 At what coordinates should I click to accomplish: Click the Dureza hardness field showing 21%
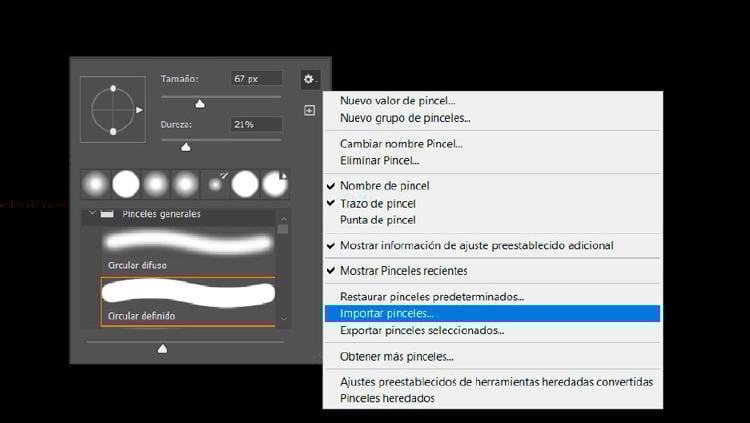click(256, 124)
